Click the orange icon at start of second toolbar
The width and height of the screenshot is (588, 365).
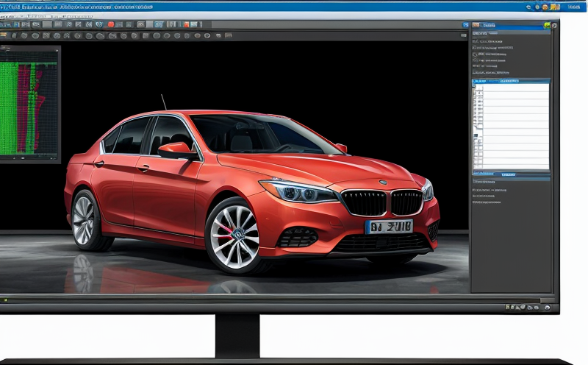coord(4,35)
